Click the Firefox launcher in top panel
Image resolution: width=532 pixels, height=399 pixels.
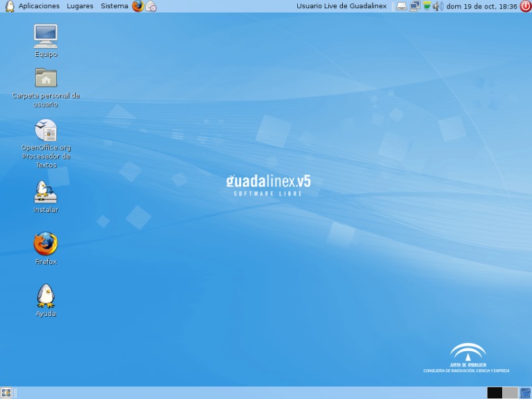click(x=138, y=6)
